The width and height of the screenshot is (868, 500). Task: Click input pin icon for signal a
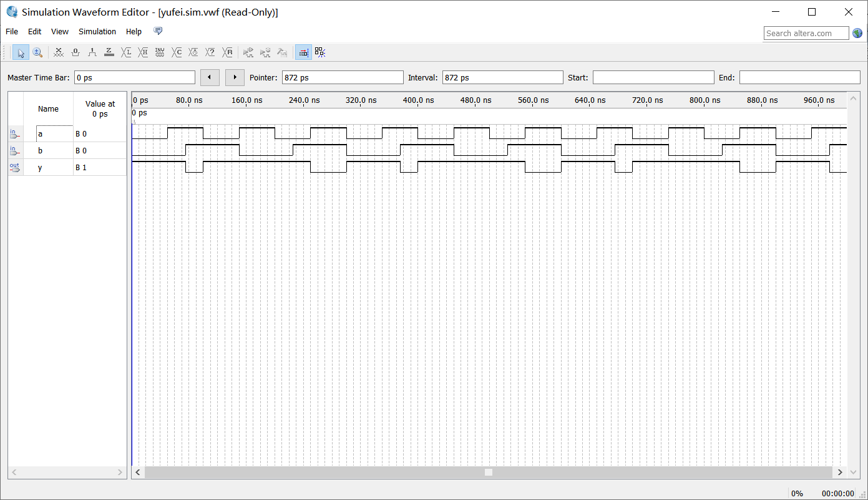click(15, 134)
